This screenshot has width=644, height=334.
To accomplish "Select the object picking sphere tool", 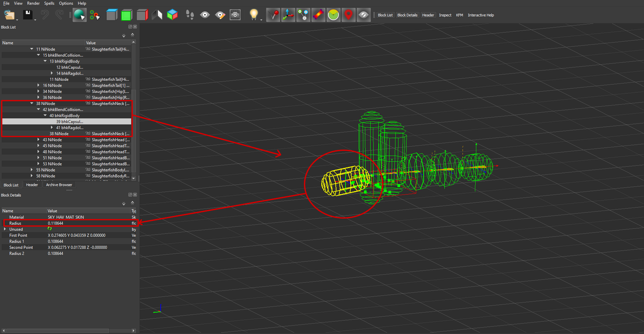I will pos(79,15).
